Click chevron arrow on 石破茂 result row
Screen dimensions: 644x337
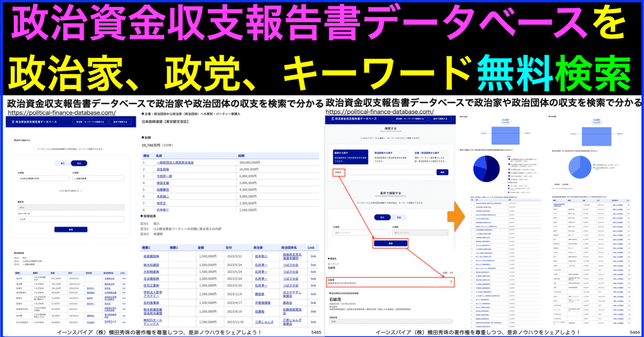pos(451,282)
